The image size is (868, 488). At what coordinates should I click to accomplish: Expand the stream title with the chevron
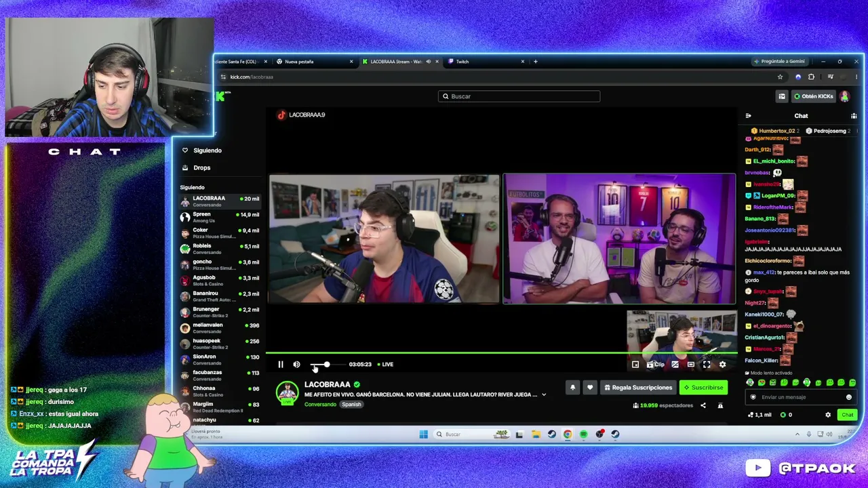pos(543,394)
